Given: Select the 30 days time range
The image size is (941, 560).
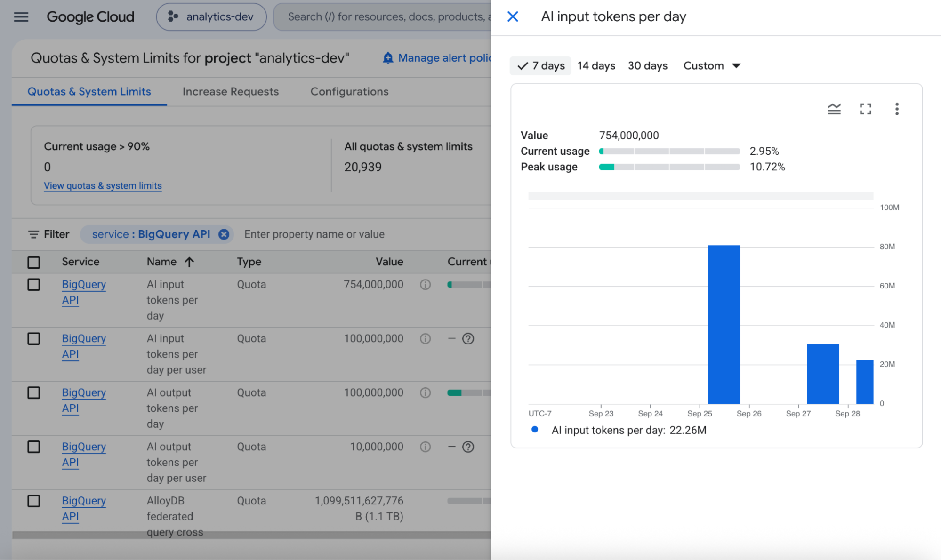Looking at the screenshot, I should click(x=648, y=66).
